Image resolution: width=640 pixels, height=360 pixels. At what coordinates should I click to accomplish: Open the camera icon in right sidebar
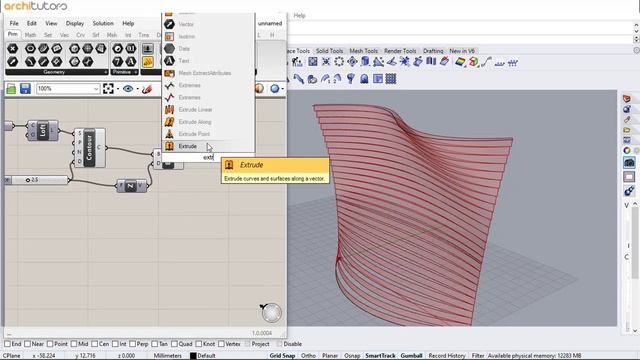[x=629, y=162]
